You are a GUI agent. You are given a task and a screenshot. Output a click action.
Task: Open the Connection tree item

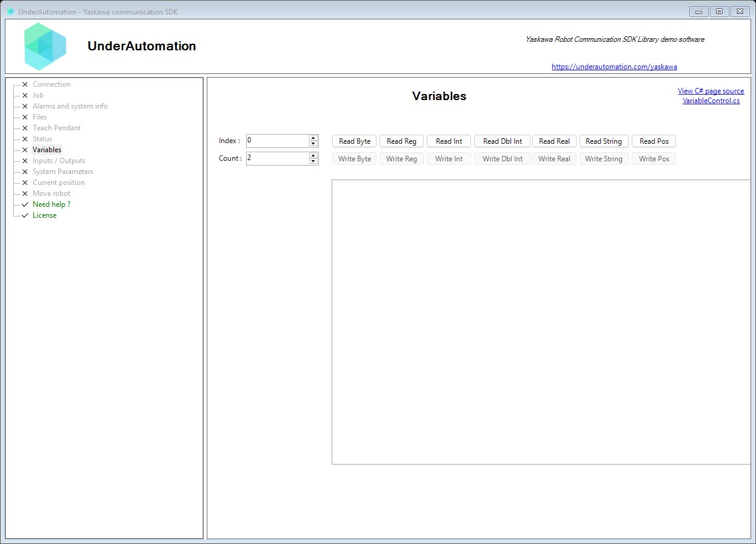52,84
